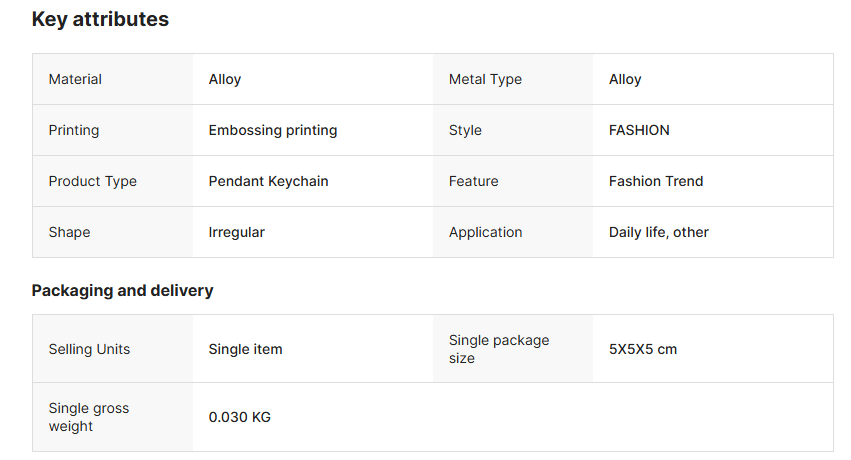Select the Single item value

tap(245, 349)
